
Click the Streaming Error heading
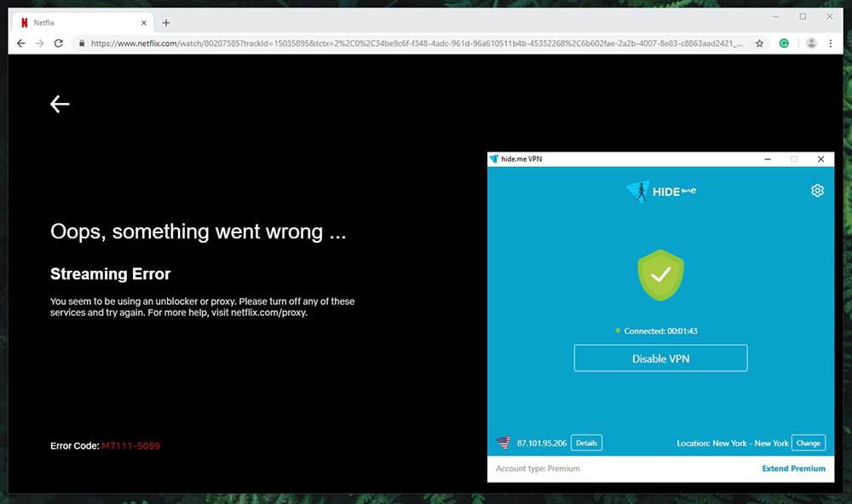110,274
